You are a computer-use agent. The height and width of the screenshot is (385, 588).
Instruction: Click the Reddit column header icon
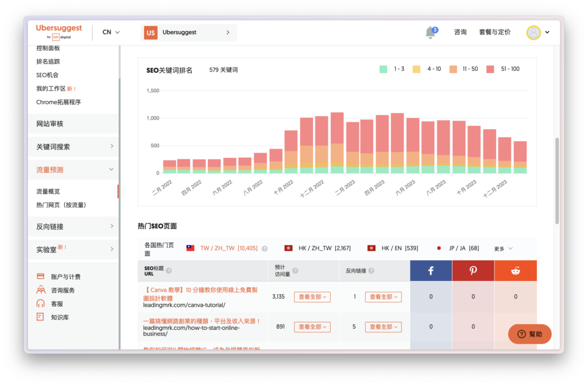516,271
